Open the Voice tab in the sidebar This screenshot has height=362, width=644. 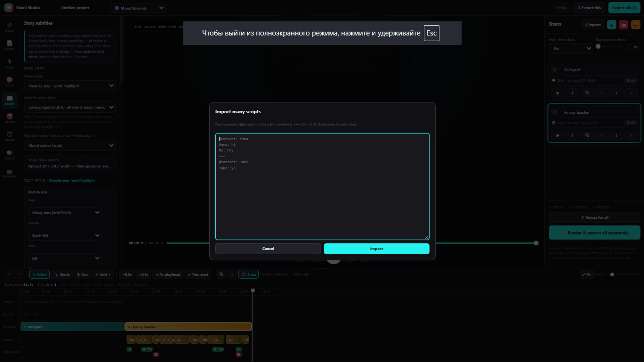click(x=10, y=64)
